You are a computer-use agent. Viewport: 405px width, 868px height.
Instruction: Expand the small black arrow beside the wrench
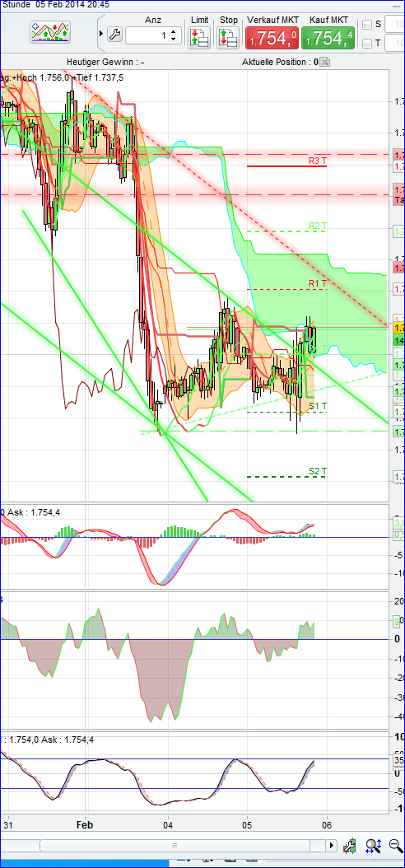coord(100,35)
